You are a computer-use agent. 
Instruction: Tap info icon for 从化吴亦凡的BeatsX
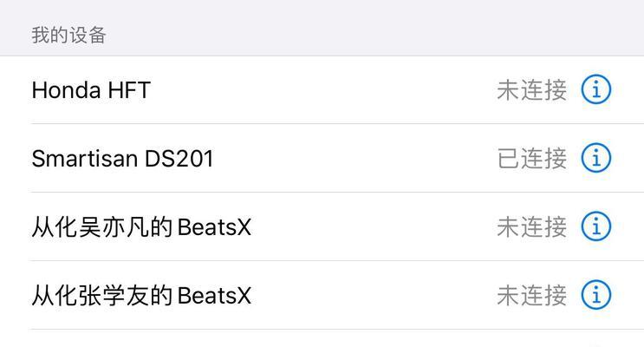pyautogui.click(x=596, y=226)
